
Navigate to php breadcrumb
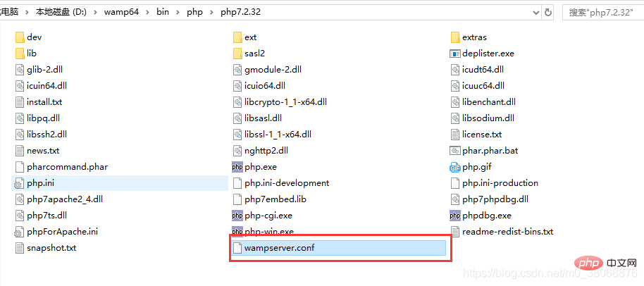[x=194, y=12]
